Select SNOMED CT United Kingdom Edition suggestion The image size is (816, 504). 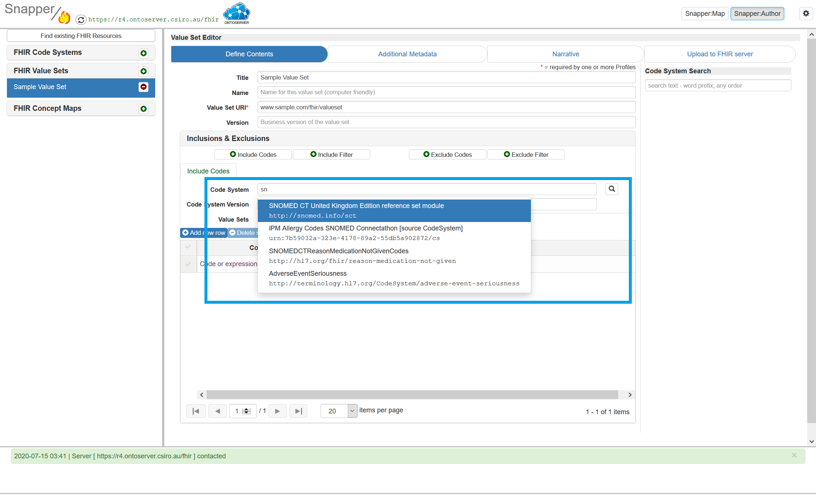tap(394, 211)
